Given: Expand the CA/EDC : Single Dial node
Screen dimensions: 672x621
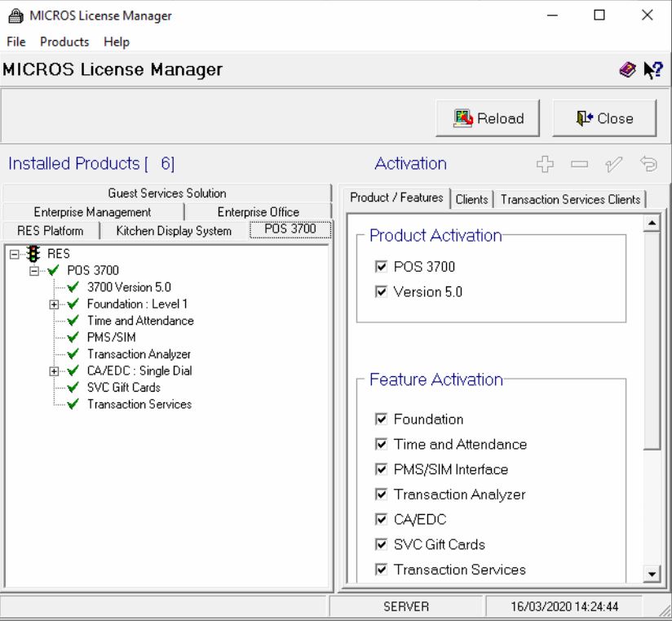Looking at the screenshot, I should click(x=54, y=371).
